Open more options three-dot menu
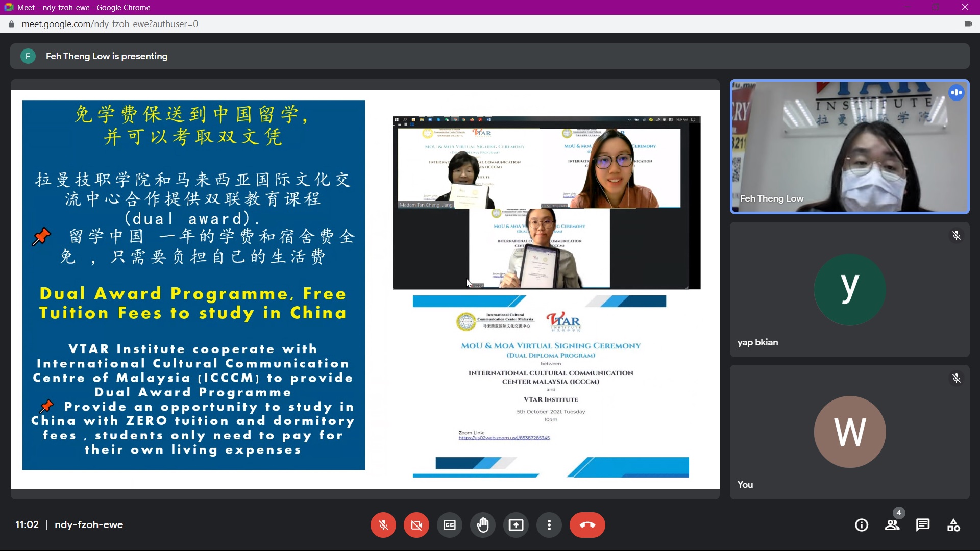 549,525
